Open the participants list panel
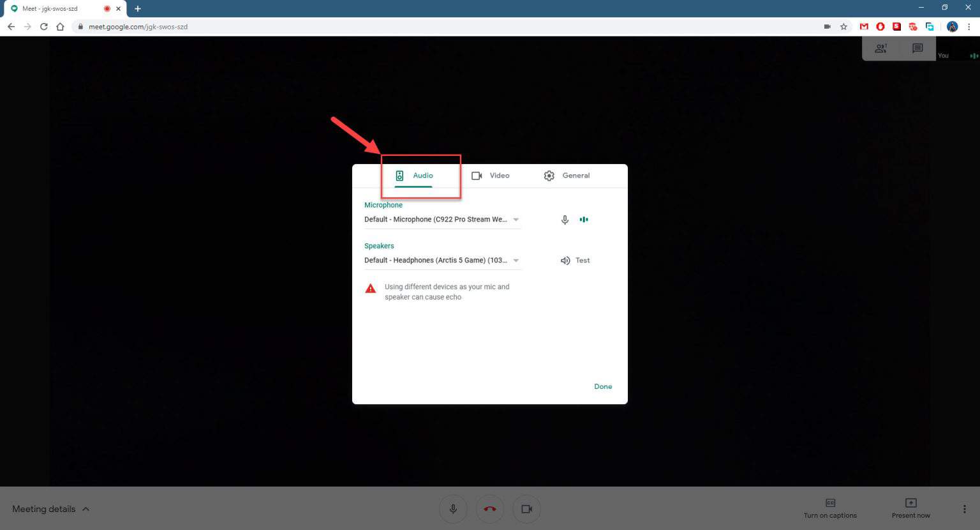 click(x=881, y=48)
